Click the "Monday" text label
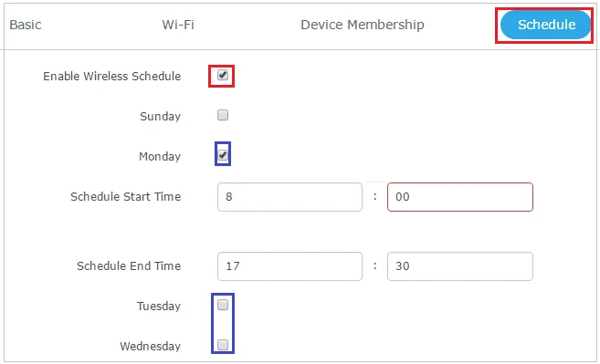This screenshot has width=600, height=364. [x=160, y=156]
